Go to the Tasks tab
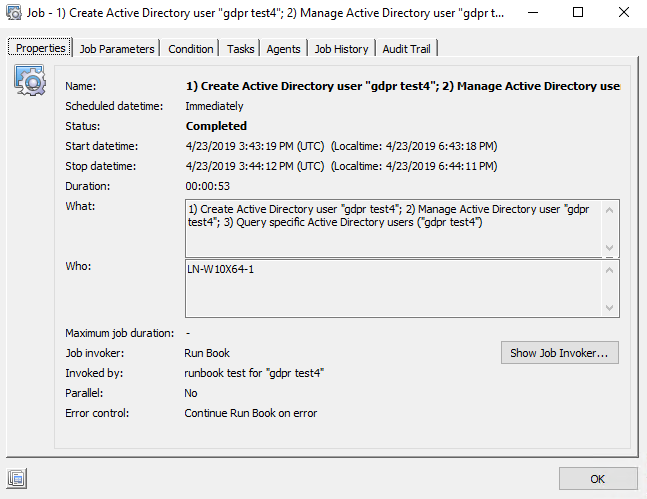Viewport: 647px width, 499px height. point(240,49)
